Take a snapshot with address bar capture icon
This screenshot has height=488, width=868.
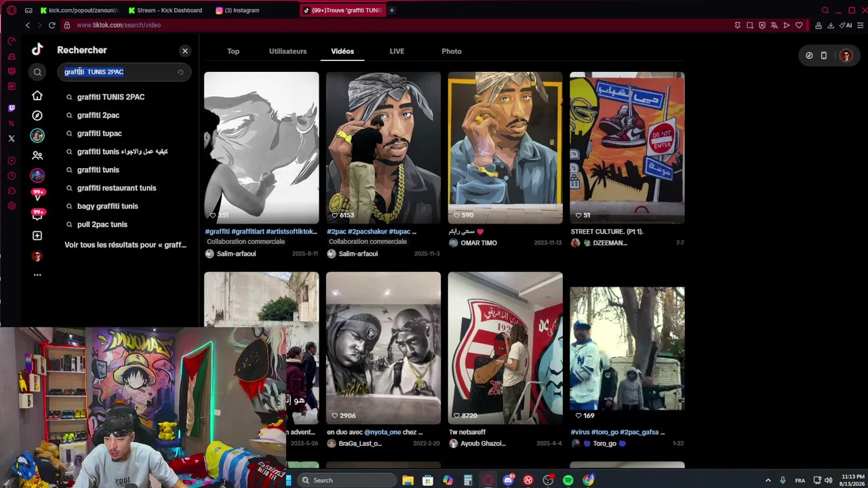(749, 25)
